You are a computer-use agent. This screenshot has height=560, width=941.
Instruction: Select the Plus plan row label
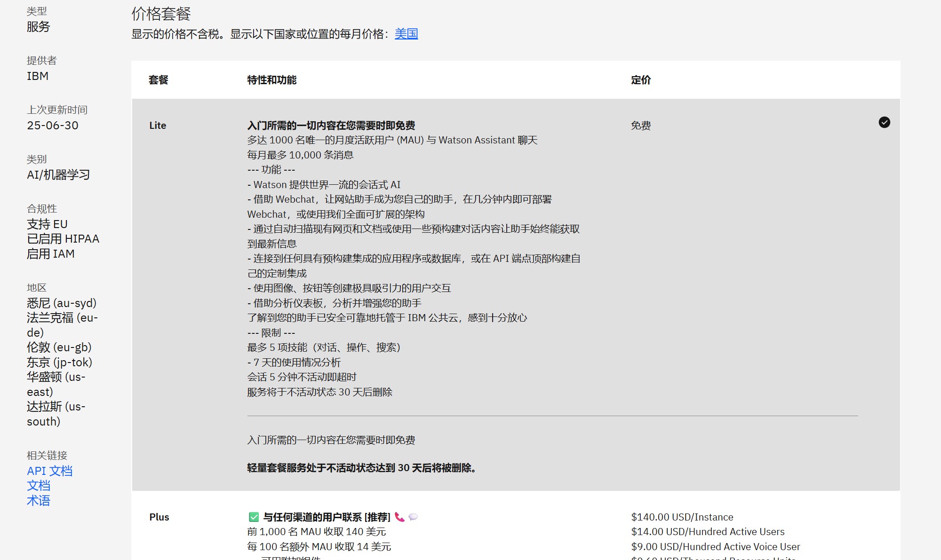[159, 517]
